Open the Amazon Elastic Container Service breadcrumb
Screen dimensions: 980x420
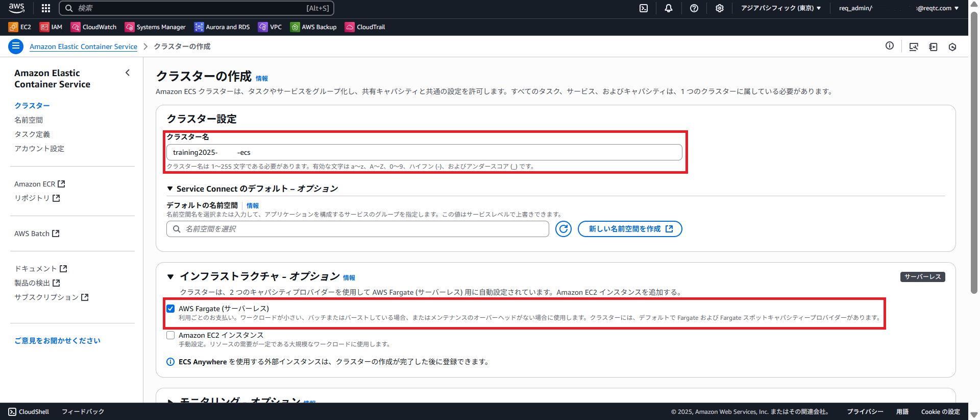pyautogui.click(x=83, y=46)
